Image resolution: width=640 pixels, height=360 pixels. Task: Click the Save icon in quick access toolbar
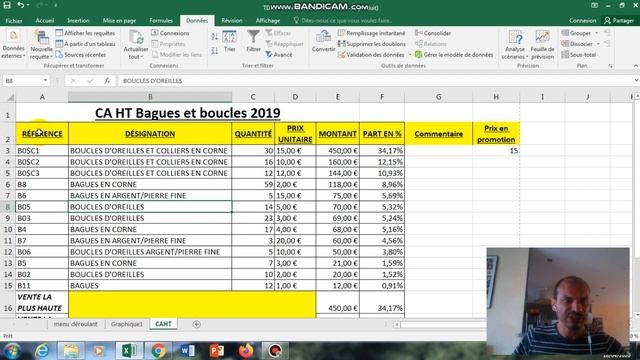7,5
